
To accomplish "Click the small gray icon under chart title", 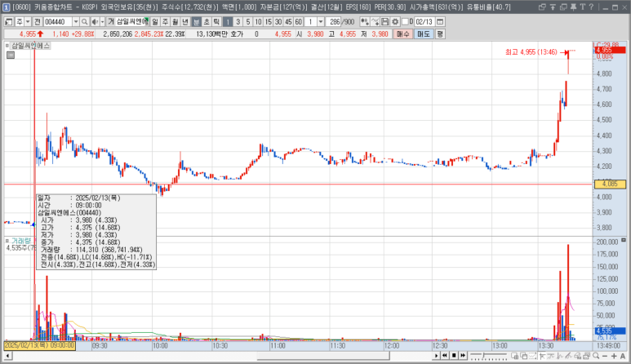I will (x=11, y=55).
